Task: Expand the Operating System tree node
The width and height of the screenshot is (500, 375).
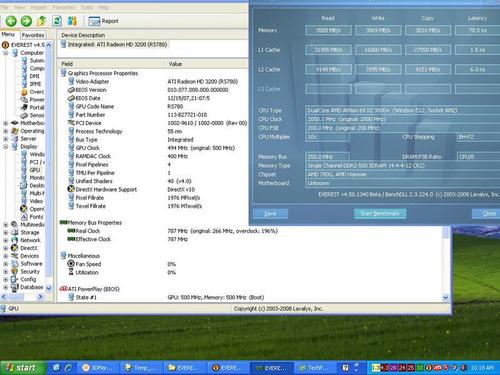Action: [6, 131]
